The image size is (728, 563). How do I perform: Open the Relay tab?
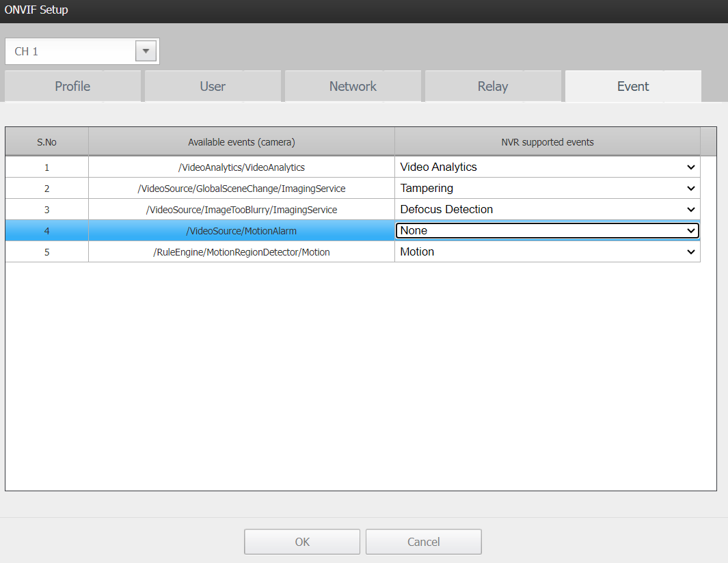coord(493,86)
